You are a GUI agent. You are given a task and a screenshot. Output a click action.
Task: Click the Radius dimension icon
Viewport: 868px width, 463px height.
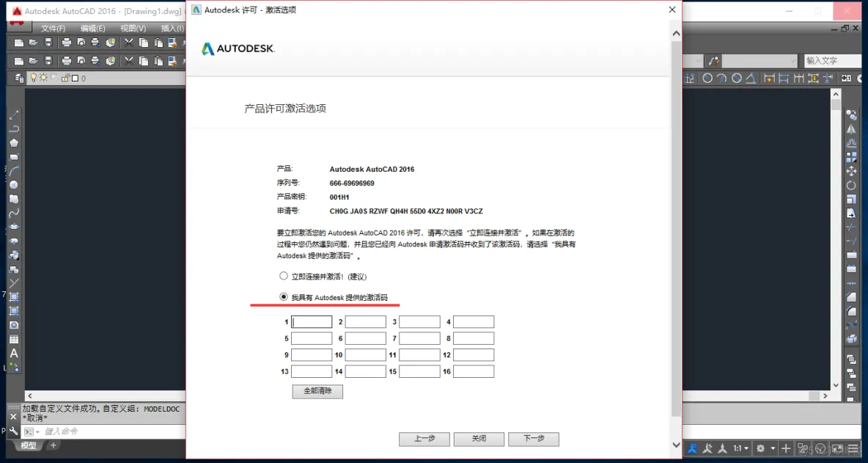pos(707,78)
